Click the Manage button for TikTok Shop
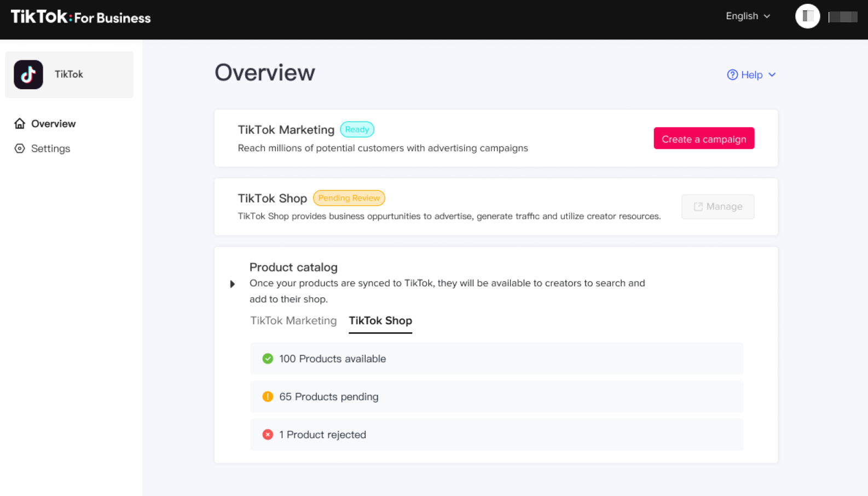The width and height of the screenshot is (868, 496). click(717, 206)
